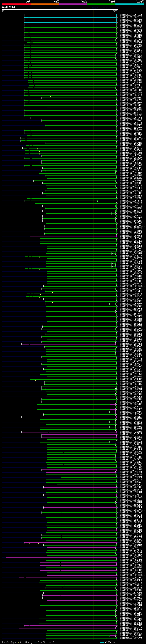146x644 pixels.
Task: Open hit UniRef100_Q94G86
Action: pyautogui.click(x=131, y=347)
